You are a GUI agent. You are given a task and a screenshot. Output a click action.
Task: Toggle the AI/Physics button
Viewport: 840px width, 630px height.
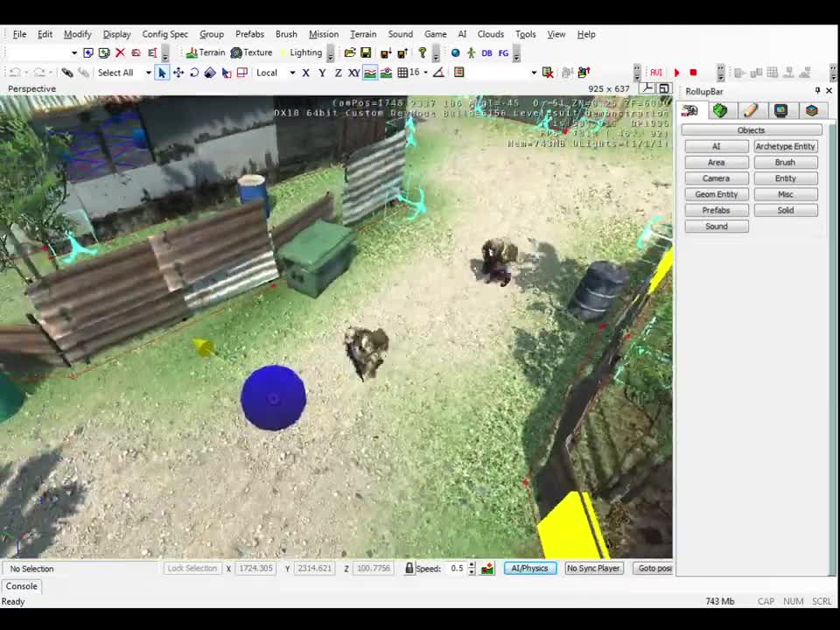pyautogui.click(x=530, y=568)
